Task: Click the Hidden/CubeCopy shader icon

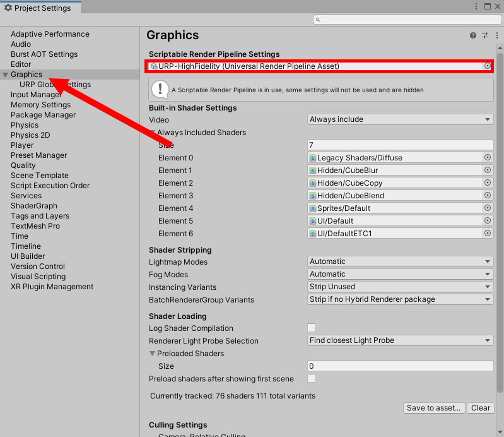Action: click(312, 183)
